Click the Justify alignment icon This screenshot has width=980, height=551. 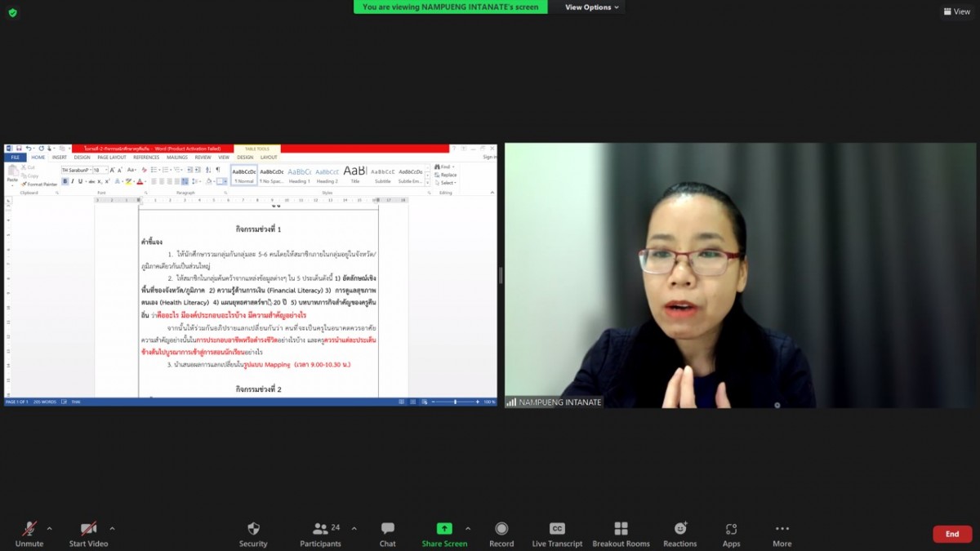coord(177,181)
